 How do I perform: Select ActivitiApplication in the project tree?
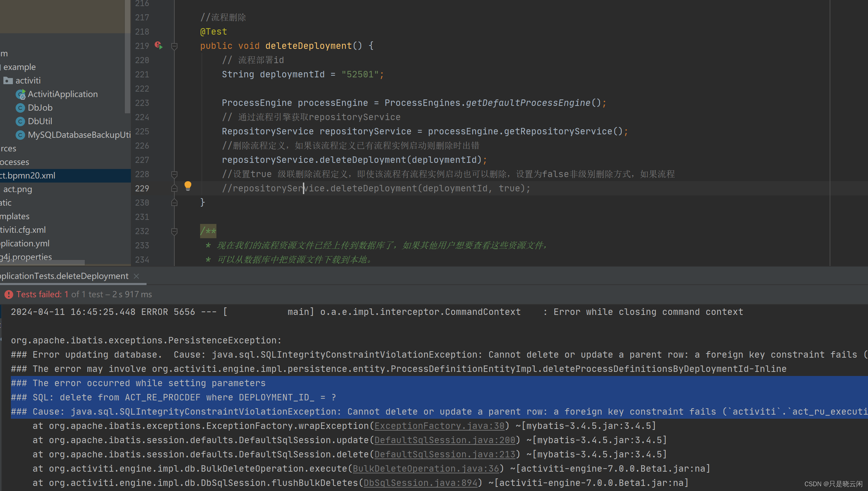(x=63, y=94)
